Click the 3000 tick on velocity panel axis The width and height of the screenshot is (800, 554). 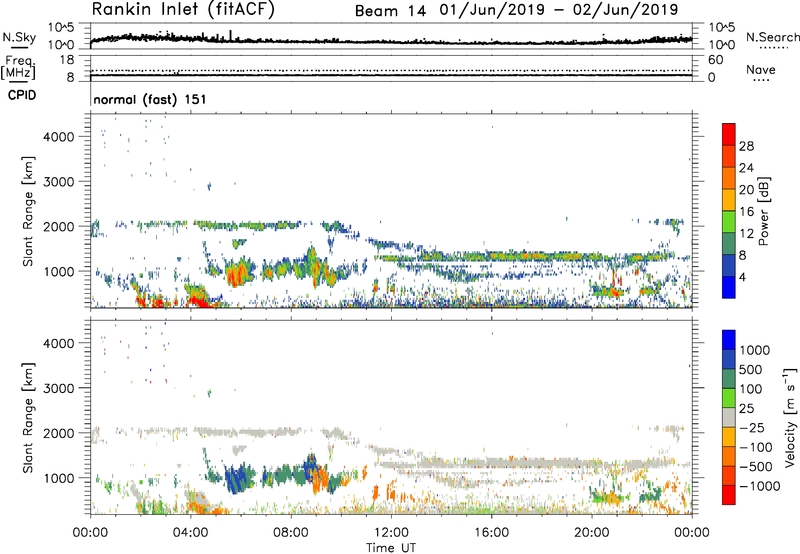pyautogui.click(x=59, y=388)
